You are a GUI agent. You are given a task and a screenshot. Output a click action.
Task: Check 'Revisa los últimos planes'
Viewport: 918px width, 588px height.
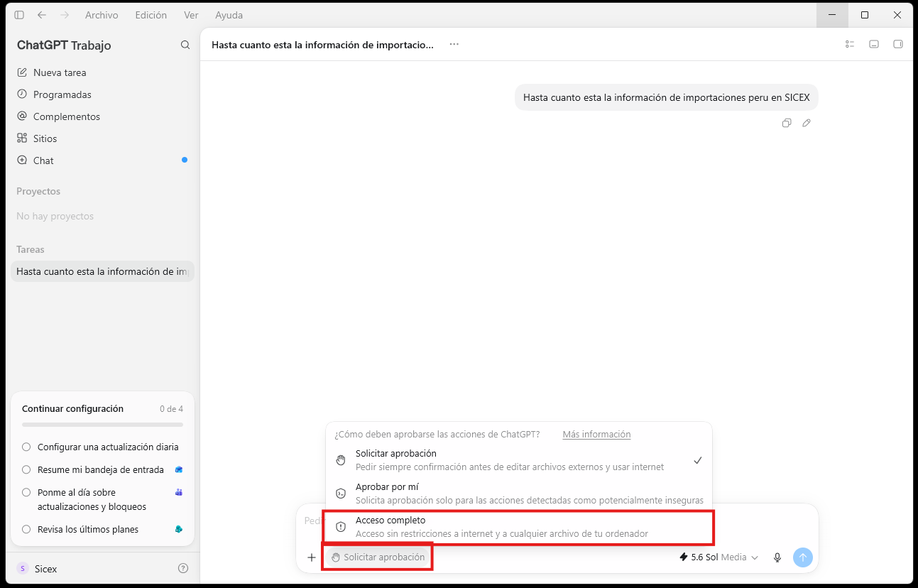pos(26,529)
